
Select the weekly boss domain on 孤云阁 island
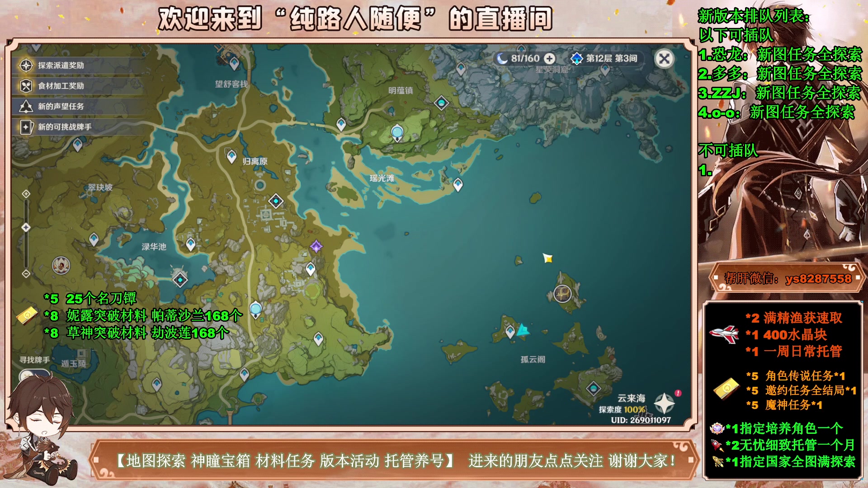point(563,294)
